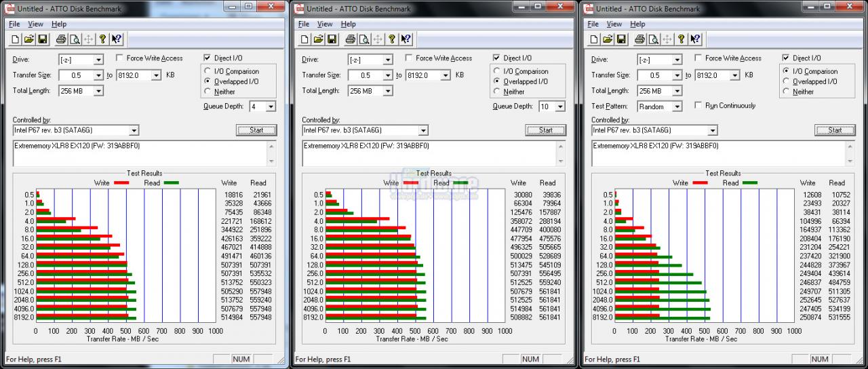
Task: Uncheck Direct I/O in left window
Action: click(x=207, y=58)
